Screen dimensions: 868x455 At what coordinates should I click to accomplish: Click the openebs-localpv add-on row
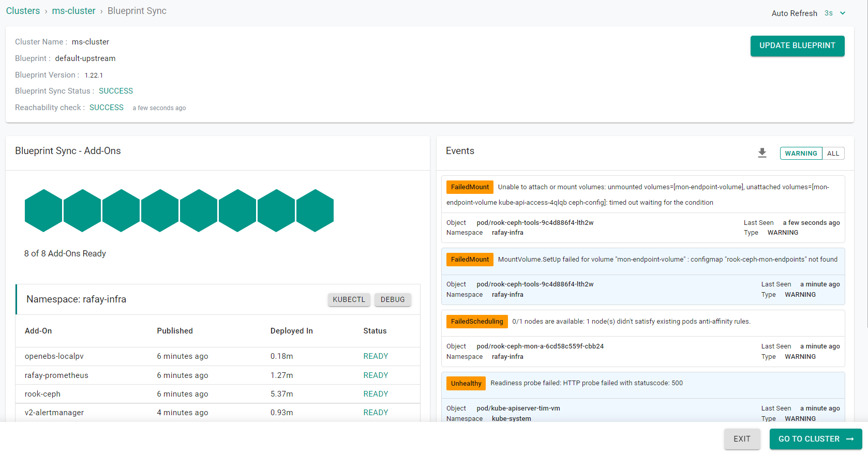click(x=218, y=356)
